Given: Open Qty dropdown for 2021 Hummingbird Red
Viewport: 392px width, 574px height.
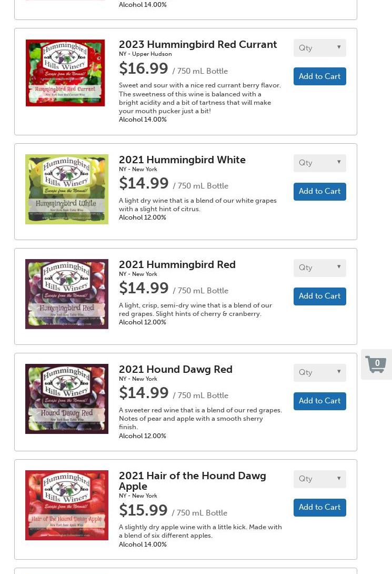Looking at the screenshot, I should 319,268.
